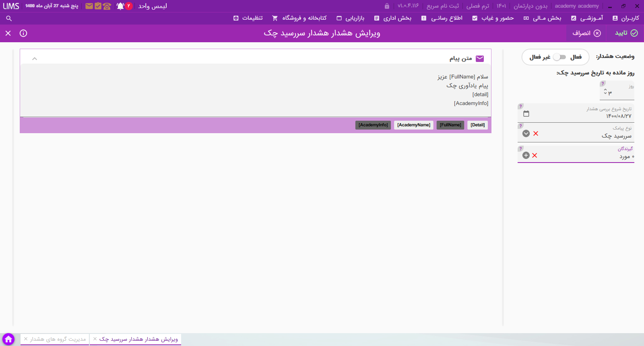
Task: Insert the [Detail] placeholder tag
Action: click(478, 125)
